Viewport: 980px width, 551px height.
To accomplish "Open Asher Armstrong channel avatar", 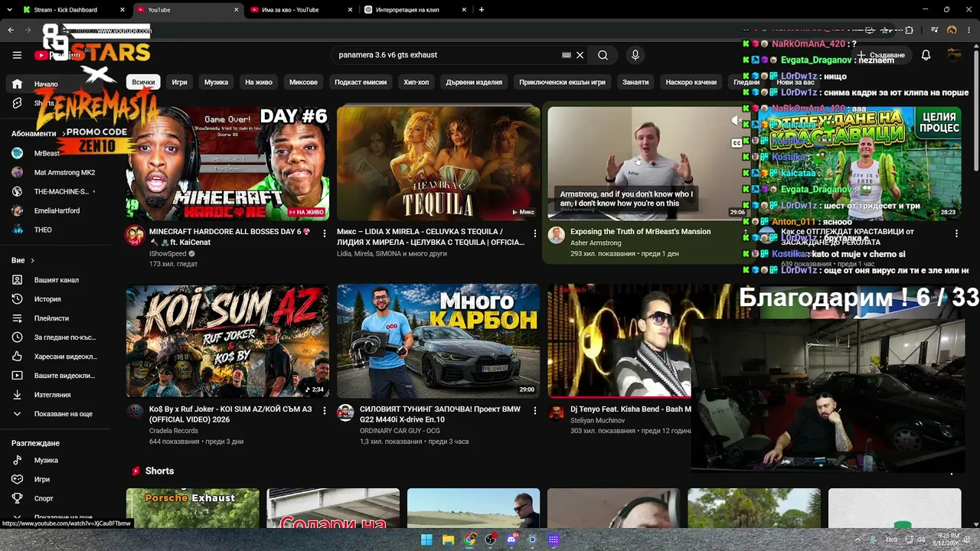I will coord(557,235).
